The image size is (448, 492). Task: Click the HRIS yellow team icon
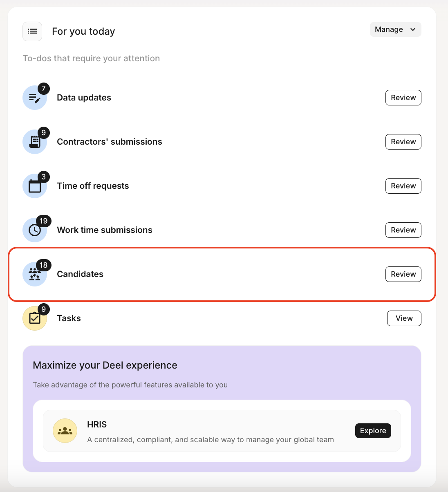pos(65,431)
